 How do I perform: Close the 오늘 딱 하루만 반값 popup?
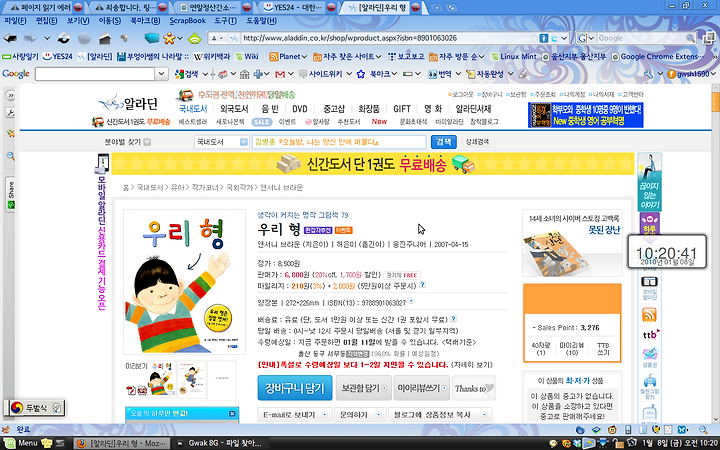point(232,414)
